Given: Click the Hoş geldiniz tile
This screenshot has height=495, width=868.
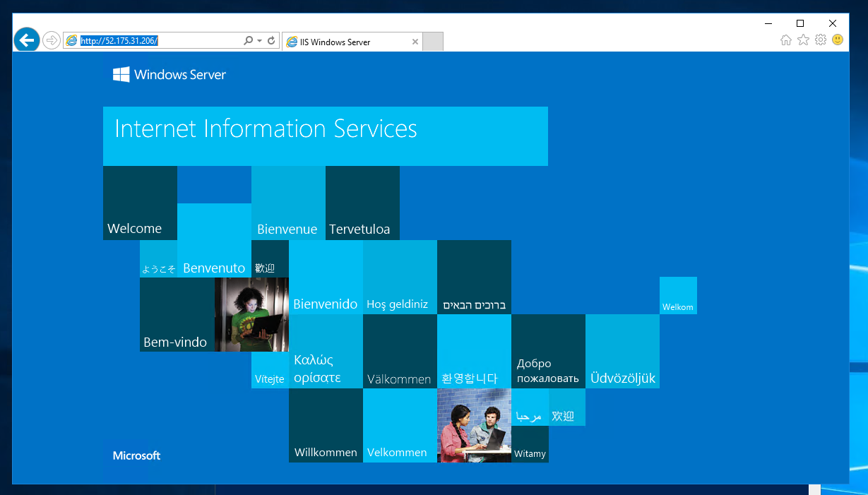Looking at the screenshot, I should coord(400,277).
